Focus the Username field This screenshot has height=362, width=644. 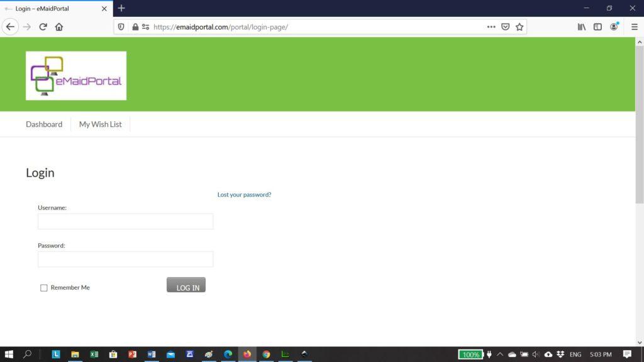click(125, 221)
